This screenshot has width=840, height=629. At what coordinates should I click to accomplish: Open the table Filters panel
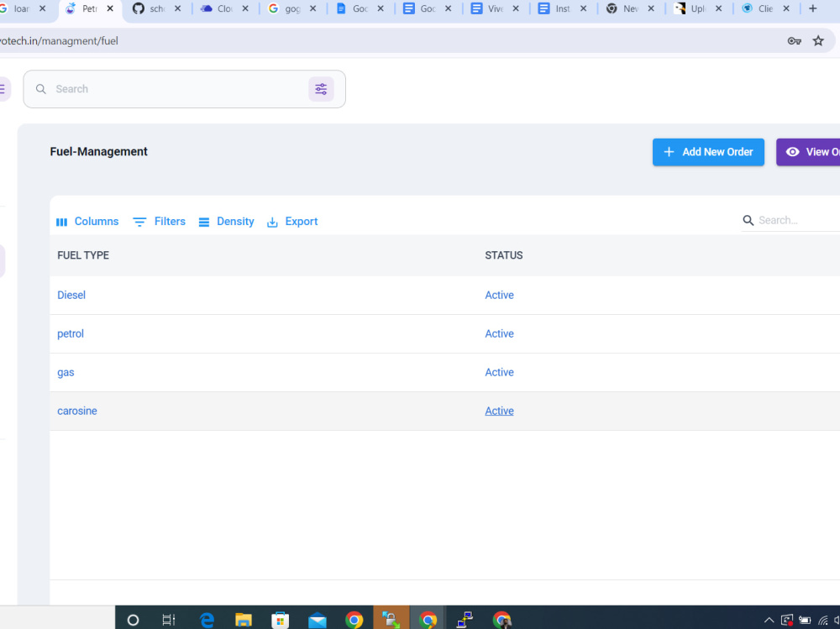(x=159, y=221)
